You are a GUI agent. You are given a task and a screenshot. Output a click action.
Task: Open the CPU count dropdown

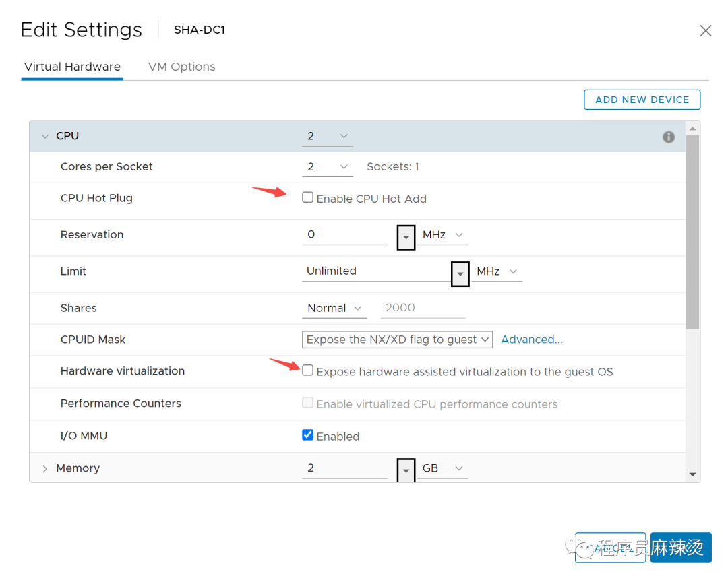(328, 136)
